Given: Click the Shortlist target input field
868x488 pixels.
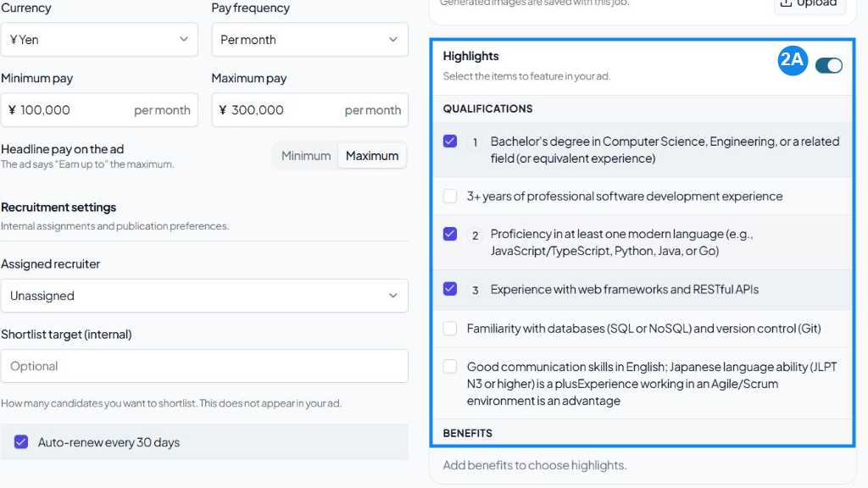Looking at the screenshot, I should click(204, 366).
